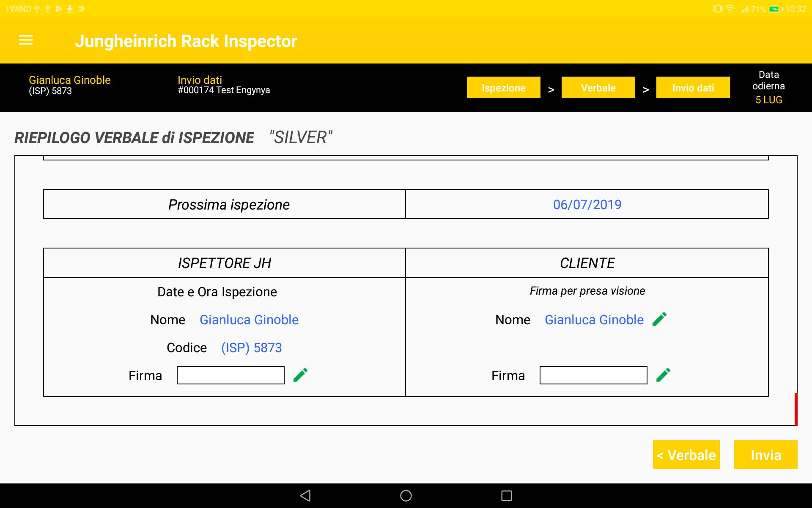Tap the inspector Firma signature box
This screenshot has height=508, width=812.
pyautogui.click(x=230, y=375)
